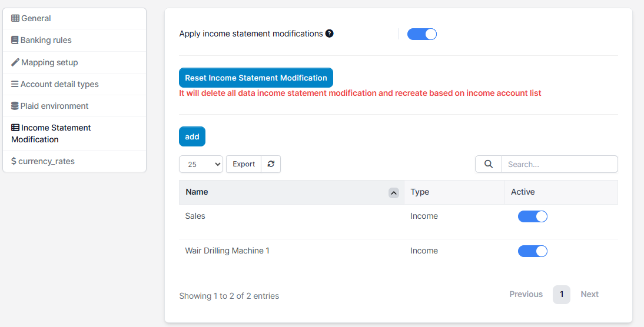Click the Banking rules book icon
Screen dimensions: 644x327
coord(15,41)
